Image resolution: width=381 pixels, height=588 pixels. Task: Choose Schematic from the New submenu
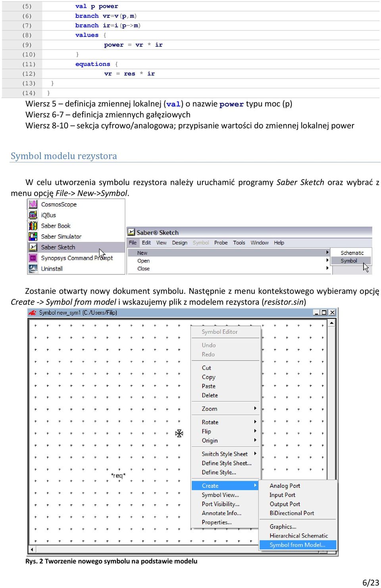coord(352,253)
